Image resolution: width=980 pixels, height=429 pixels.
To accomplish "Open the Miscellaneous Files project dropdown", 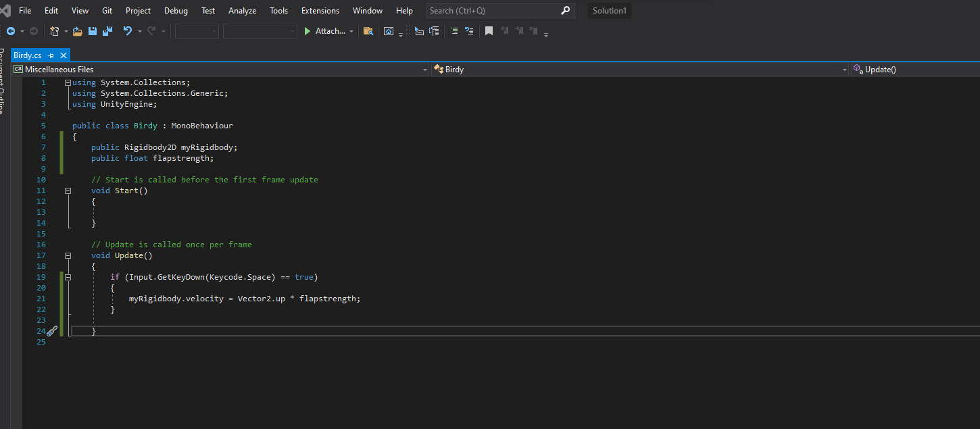I will (424, 70).
